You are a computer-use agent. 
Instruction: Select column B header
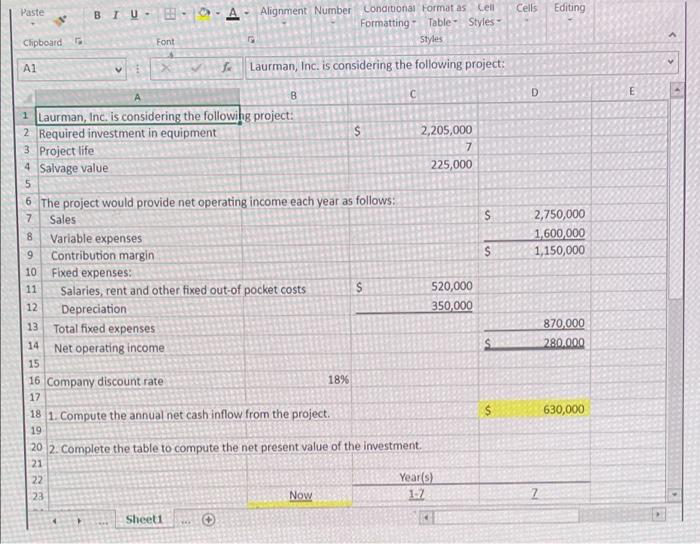pos(293,96)
